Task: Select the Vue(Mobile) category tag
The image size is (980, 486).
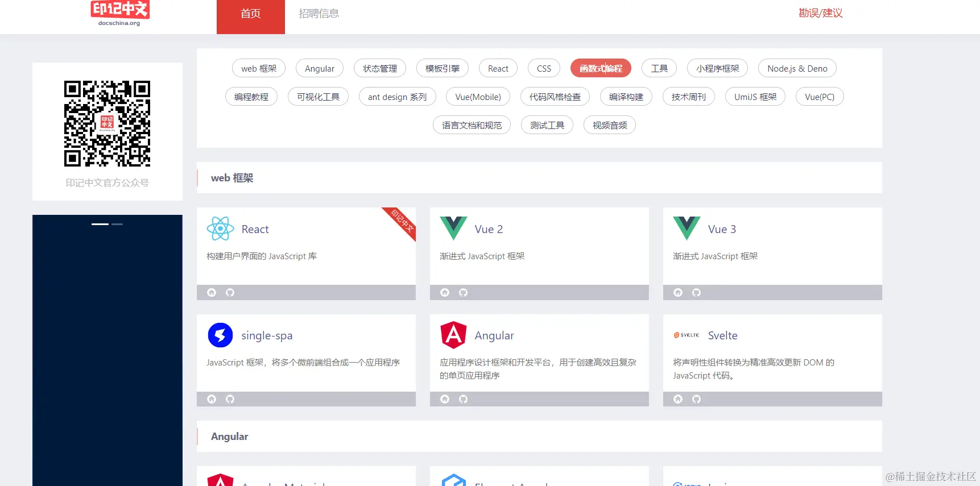Action: click(x=478, y=97)
